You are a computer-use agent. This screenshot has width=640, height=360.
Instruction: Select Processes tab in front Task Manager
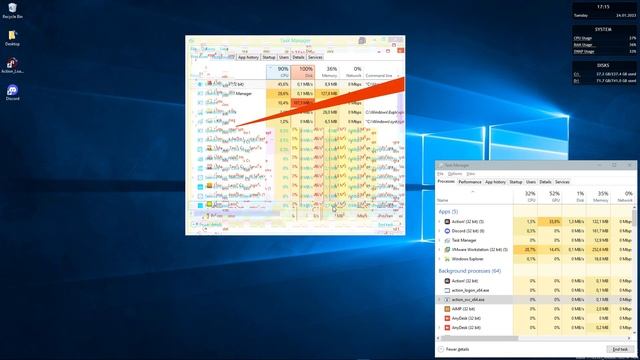446,182
